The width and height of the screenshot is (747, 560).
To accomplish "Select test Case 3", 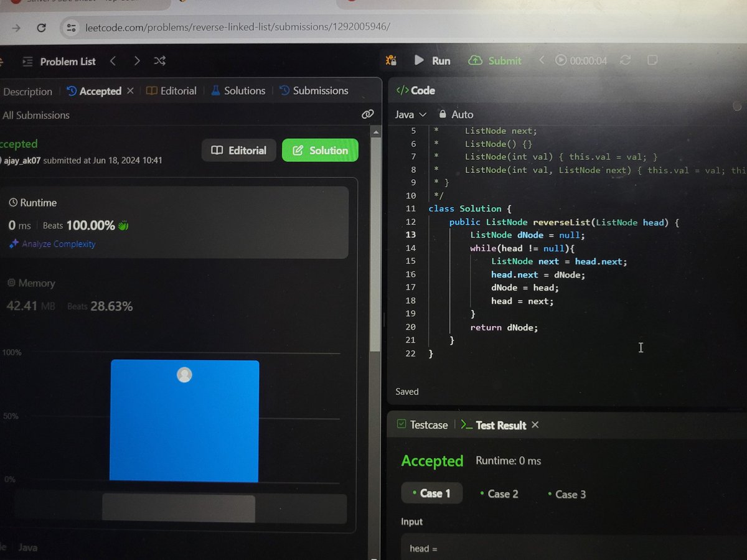I will [567, 494].
